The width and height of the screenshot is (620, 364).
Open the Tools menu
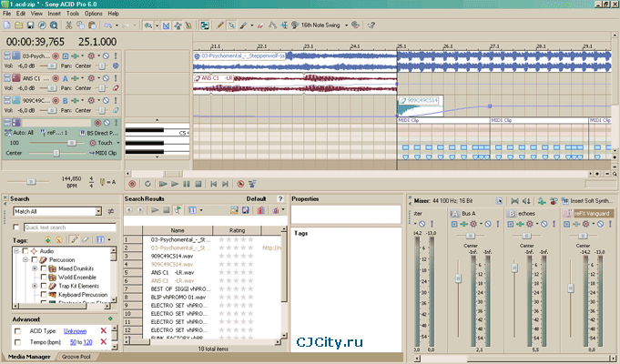click(x=72, y=14)
